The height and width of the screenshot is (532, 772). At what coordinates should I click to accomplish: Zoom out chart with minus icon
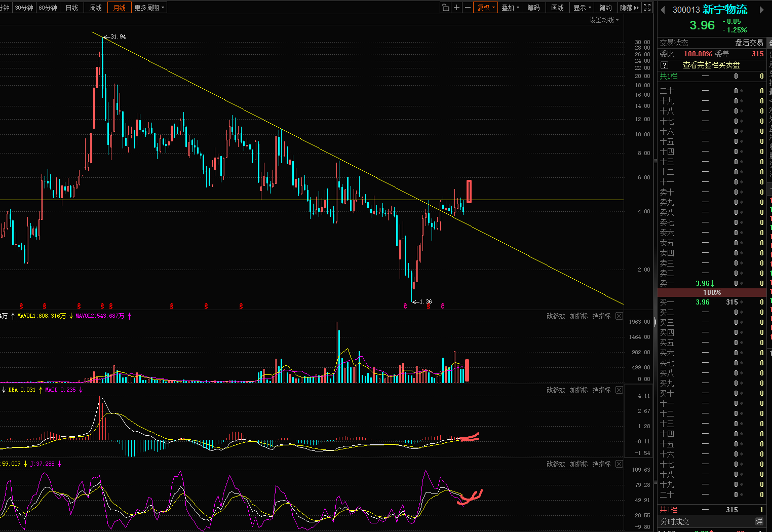click(x=468, y=8)
